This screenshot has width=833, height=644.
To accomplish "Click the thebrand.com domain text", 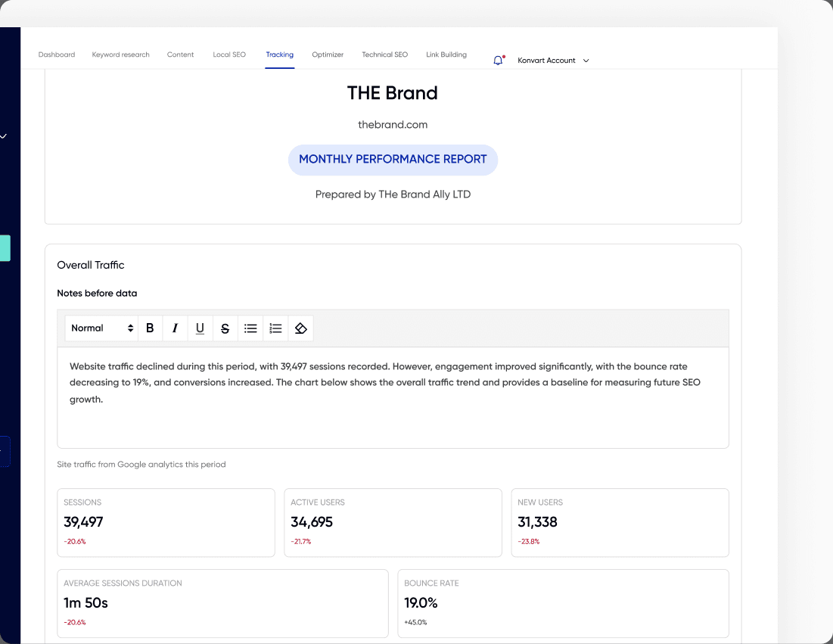I will coord(393,124).
